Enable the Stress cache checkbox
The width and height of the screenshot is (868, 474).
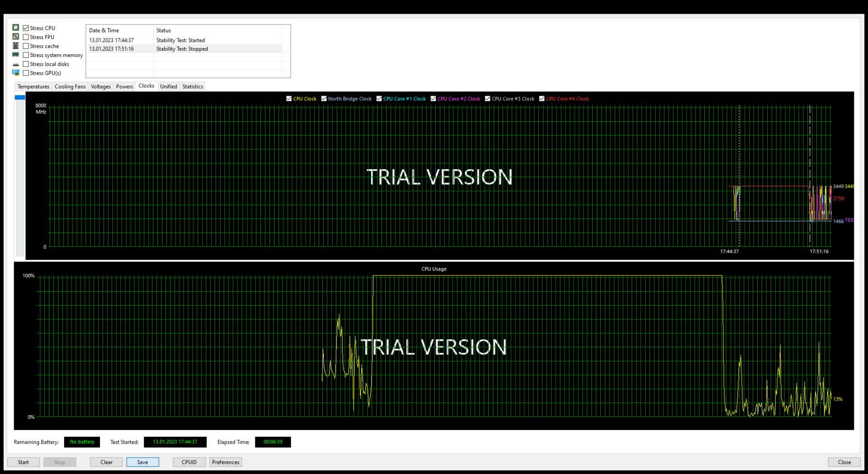point(26,46)
